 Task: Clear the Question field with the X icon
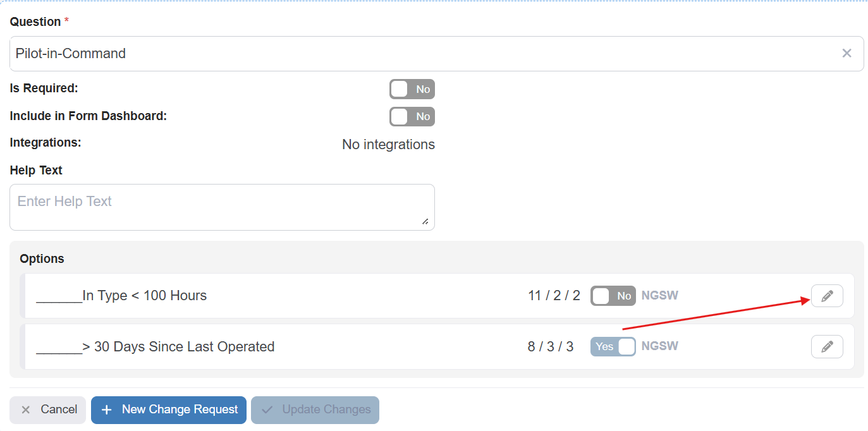[847, 54]
